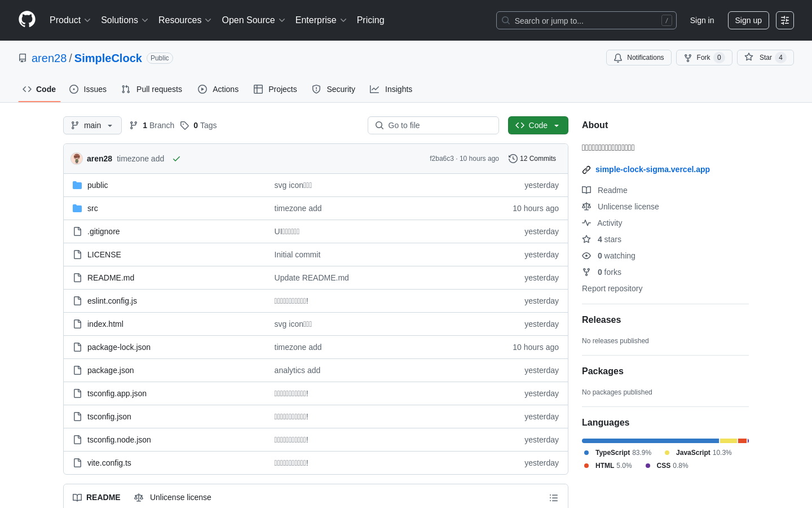Open the Releases heading link
Viewport: 812px width, 508px height.
(601, 319)
